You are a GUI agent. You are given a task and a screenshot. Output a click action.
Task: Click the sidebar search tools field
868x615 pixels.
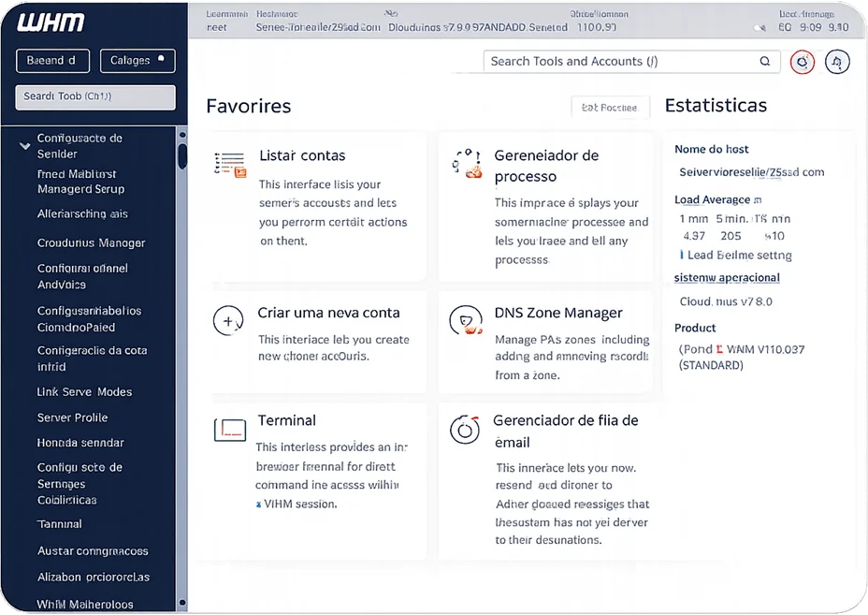tap(95, 96)
